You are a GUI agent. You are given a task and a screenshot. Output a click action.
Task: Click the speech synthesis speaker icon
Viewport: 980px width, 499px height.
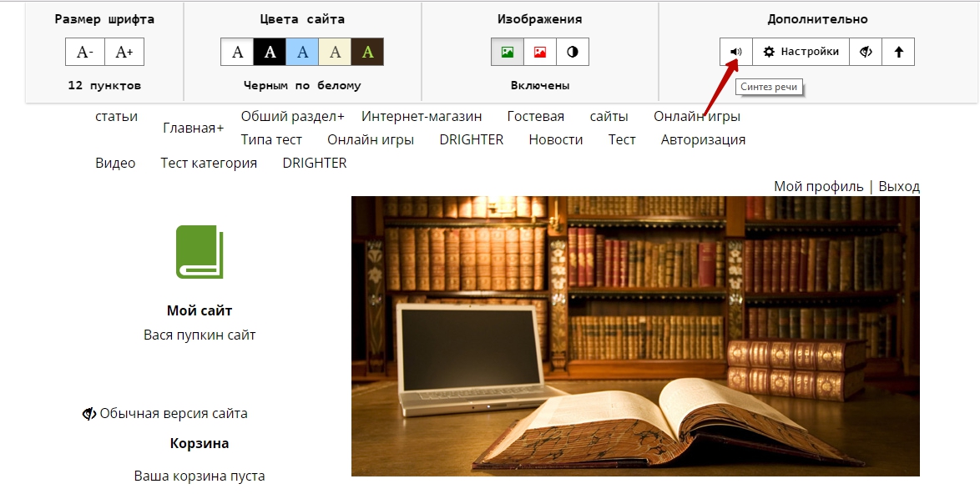tap(735, 52)
